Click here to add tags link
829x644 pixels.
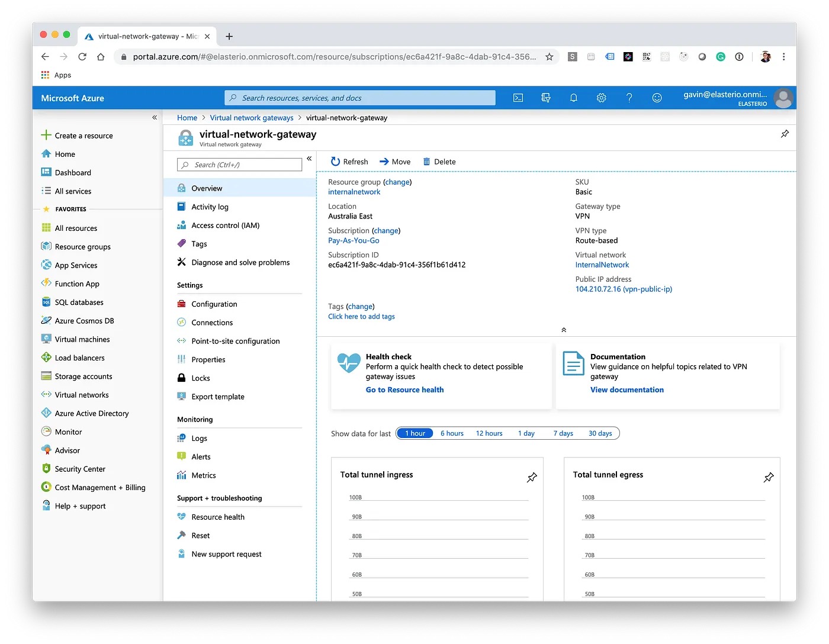point(361,317)
